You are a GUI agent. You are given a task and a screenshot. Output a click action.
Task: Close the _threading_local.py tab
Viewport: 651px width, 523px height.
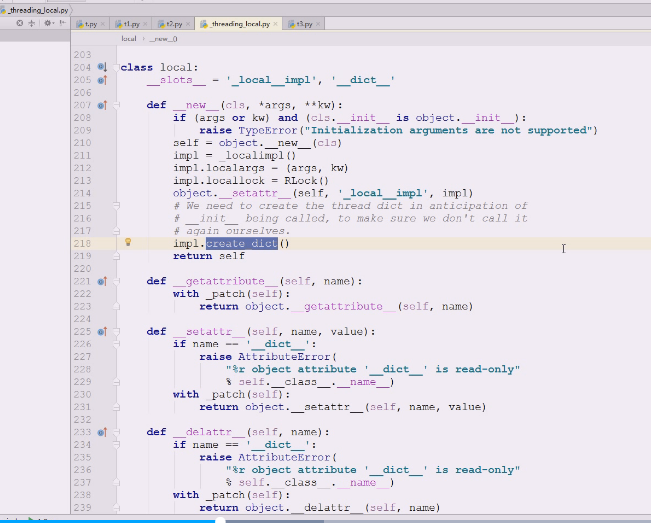pos(275,24)
